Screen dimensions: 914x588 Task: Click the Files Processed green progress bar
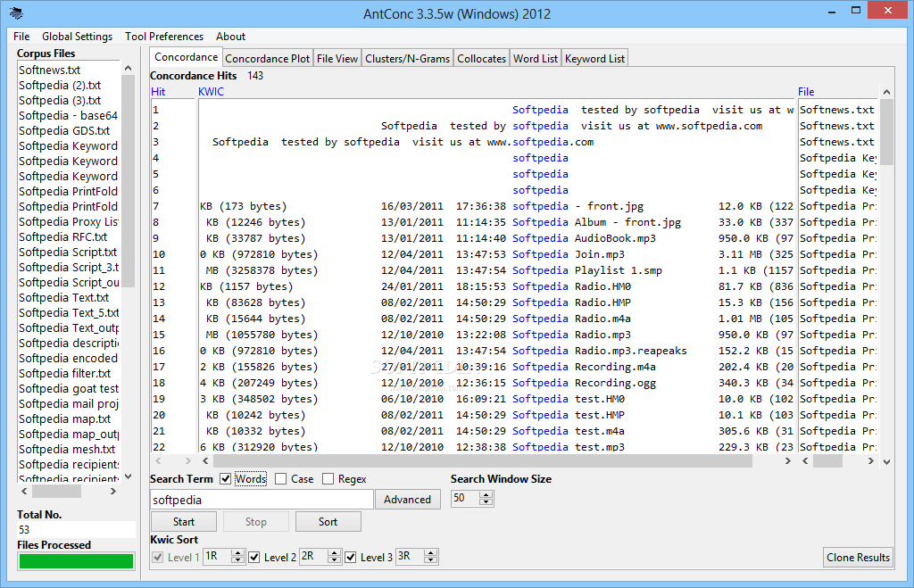(x=77, y=561)
